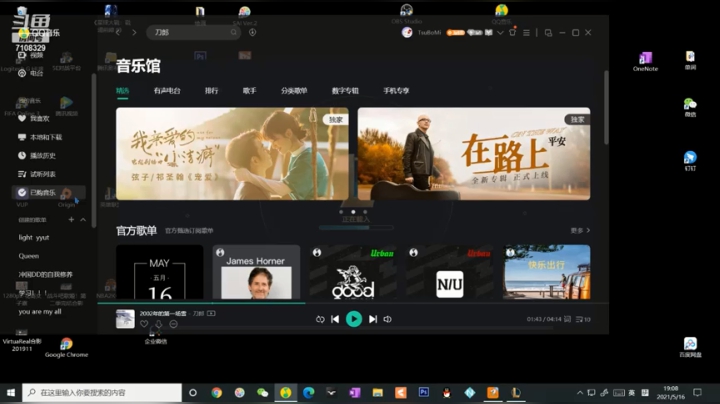The width and height of the screenshot is (720, 404).
Task: Open more options circle icon under song title
Action: pos(173,324)
